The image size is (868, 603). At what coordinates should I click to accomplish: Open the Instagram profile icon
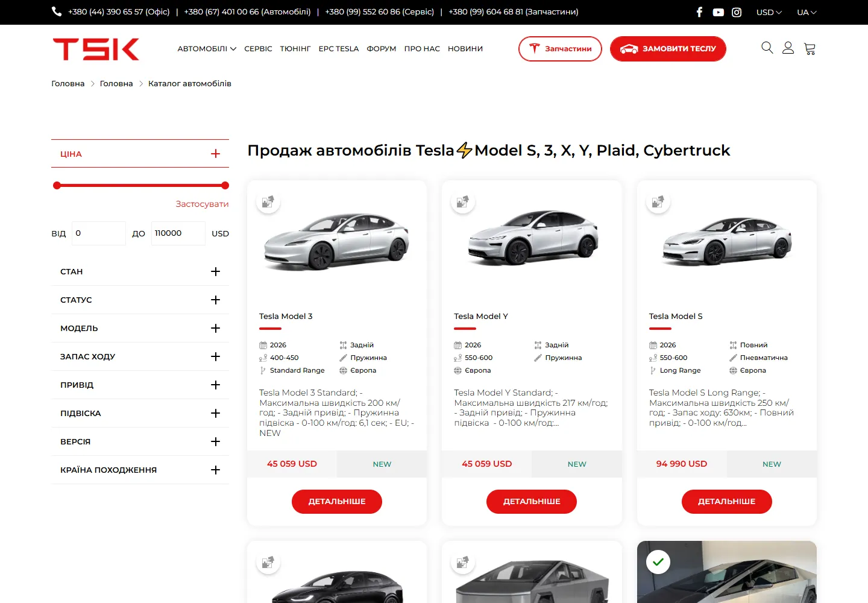737,12
